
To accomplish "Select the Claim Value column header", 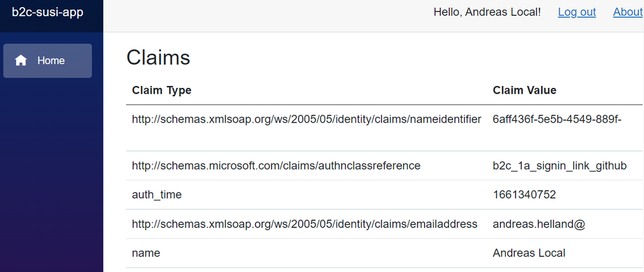I will click(x=524, y=90).
